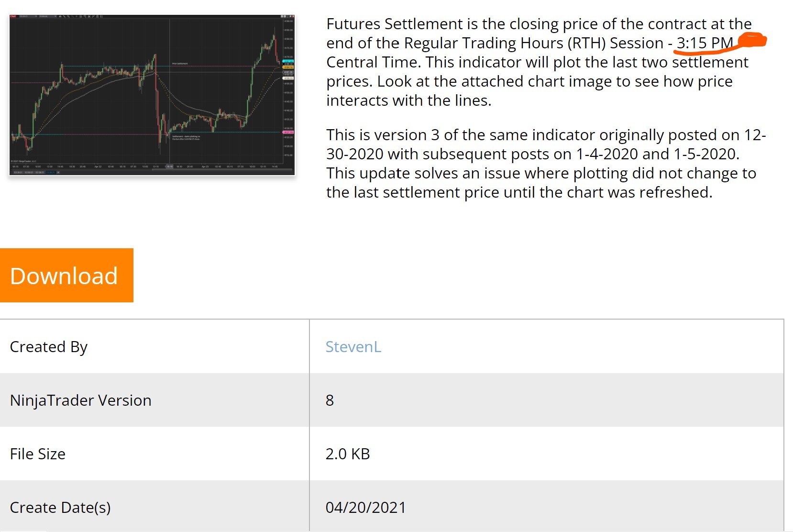793x532 pixels.
Task: Open the StevenL author link
Action: (353, 347)
